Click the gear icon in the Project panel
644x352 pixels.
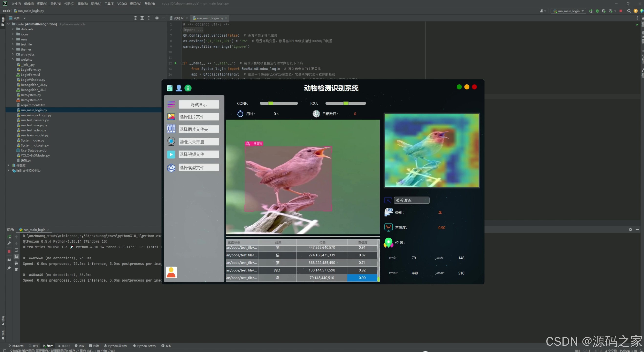[x=157, y=18]
